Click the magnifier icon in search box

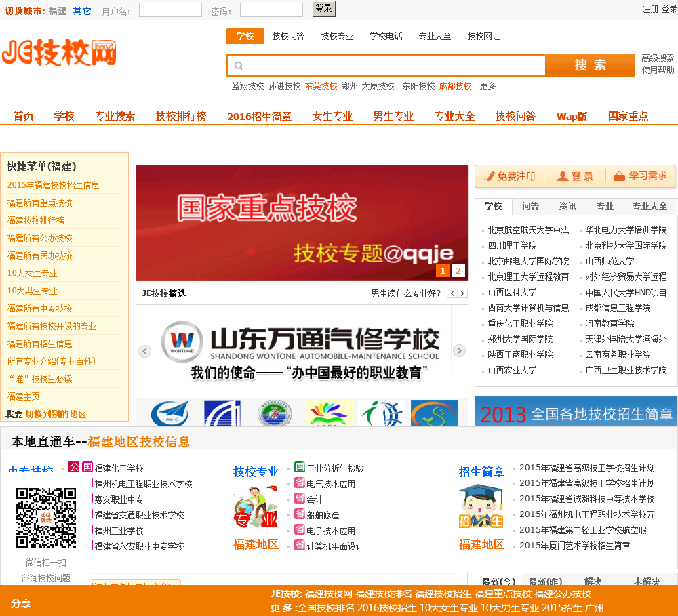pyautogui.click(x=238, y=66)
